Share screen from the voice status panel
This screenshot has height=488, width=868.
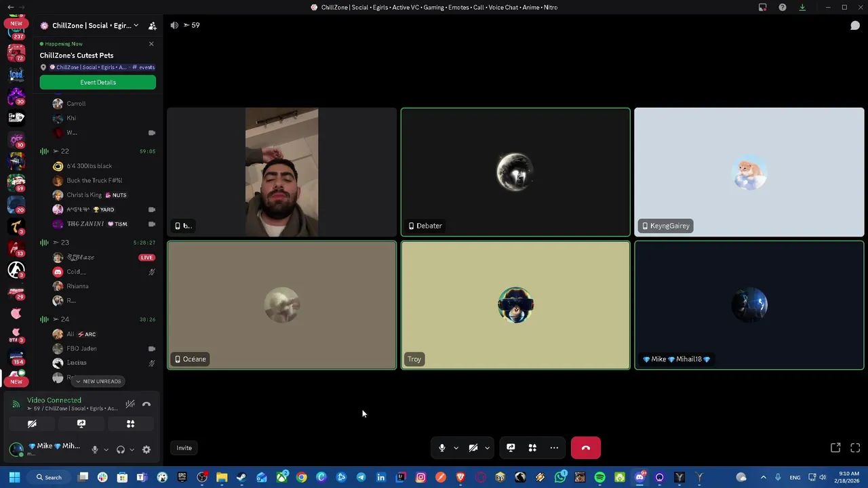[x=81, y=424]
